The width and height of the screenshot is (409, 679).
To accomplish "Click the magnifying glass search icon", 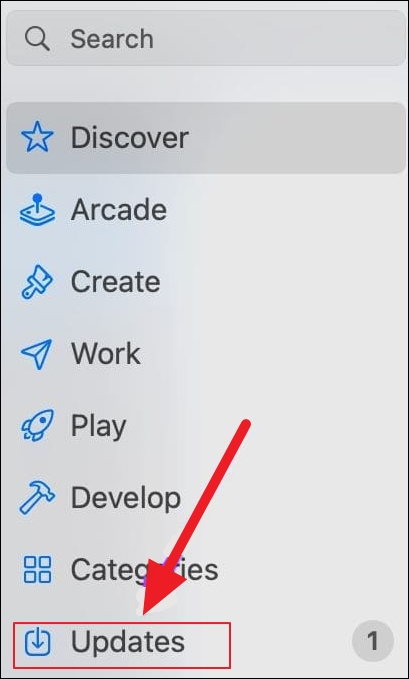I will click(37, 39).
